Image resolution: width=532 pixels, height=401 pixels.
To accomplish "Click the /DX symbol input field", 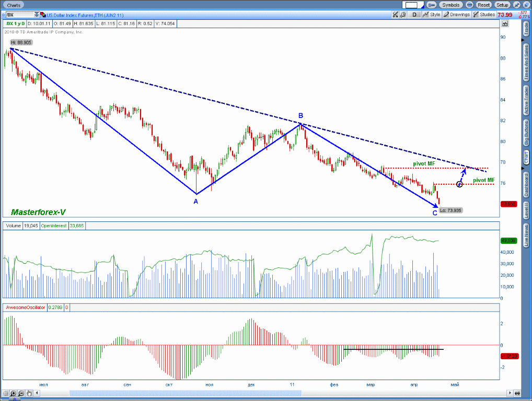I will point(20,15).
